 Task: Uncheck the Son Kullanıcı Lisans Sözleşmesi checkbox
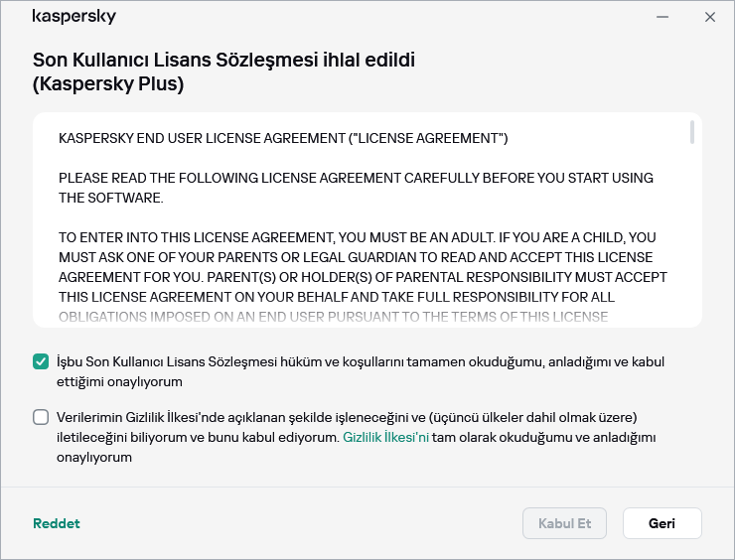[x=41, y=362]
